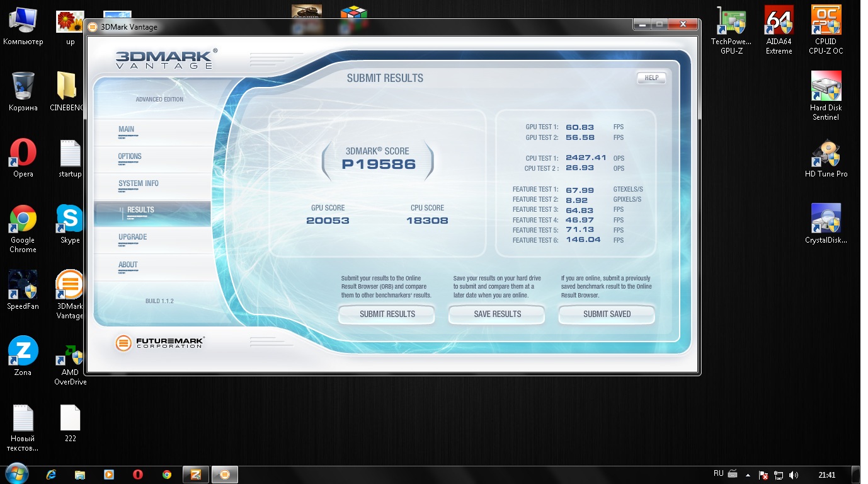Open the Options section
This screenshot has width=868, height=484.
[130, 157]
